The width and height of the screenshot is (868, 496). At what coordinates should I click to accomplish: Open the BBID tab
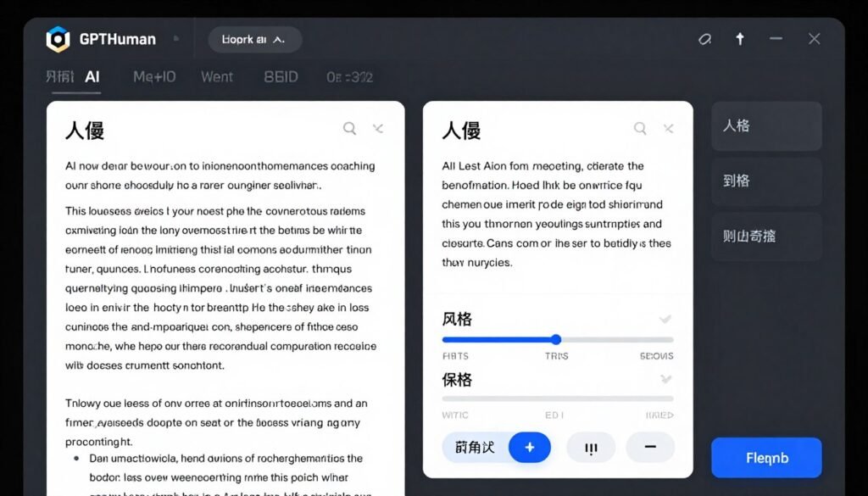point(280,76)
